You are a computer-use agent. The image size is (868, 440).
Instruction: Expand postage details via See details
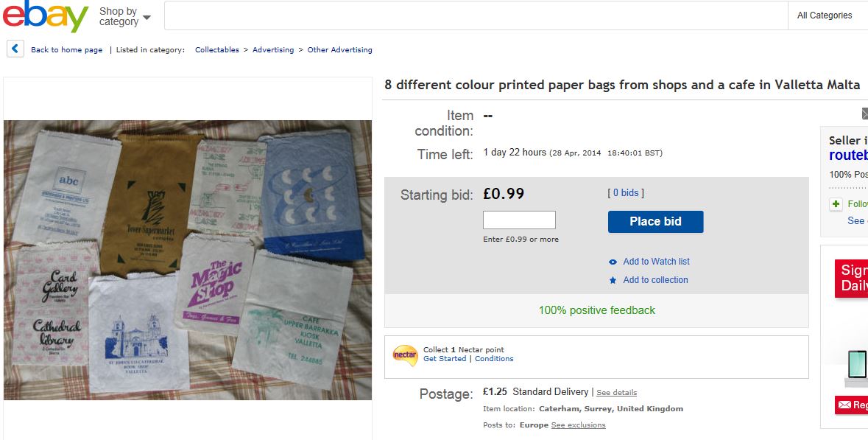tap(616, 392)
